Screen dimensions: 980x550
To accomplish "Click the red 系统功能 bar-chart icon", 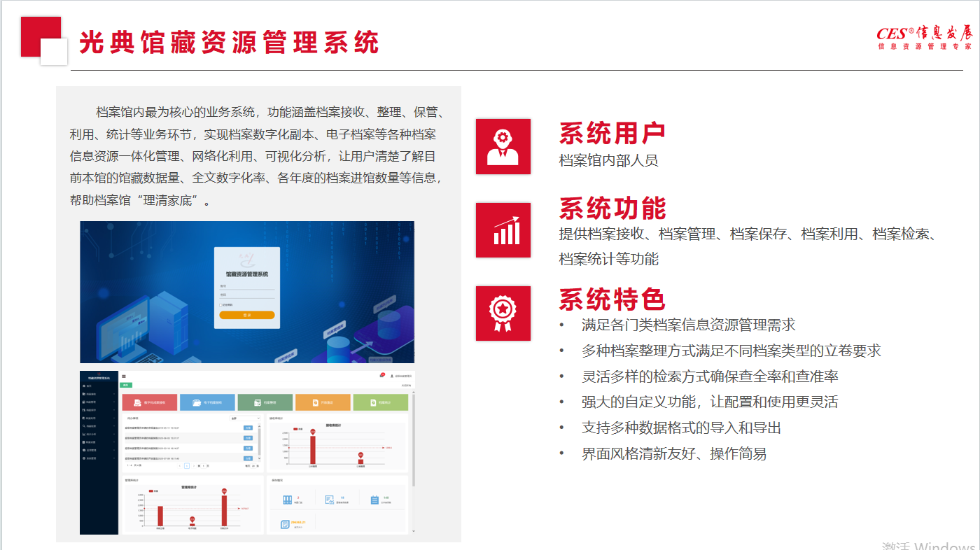I will [503, 230].
